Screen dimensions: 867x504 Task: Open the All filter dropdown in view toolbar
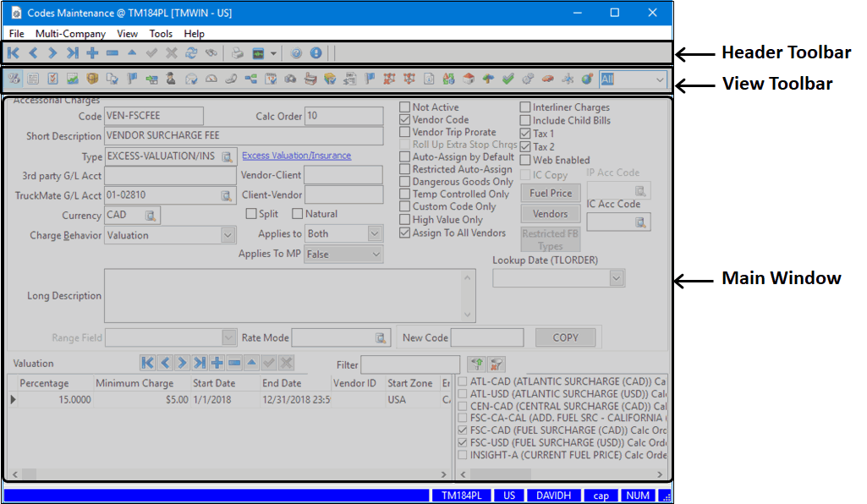coord(659,79)
